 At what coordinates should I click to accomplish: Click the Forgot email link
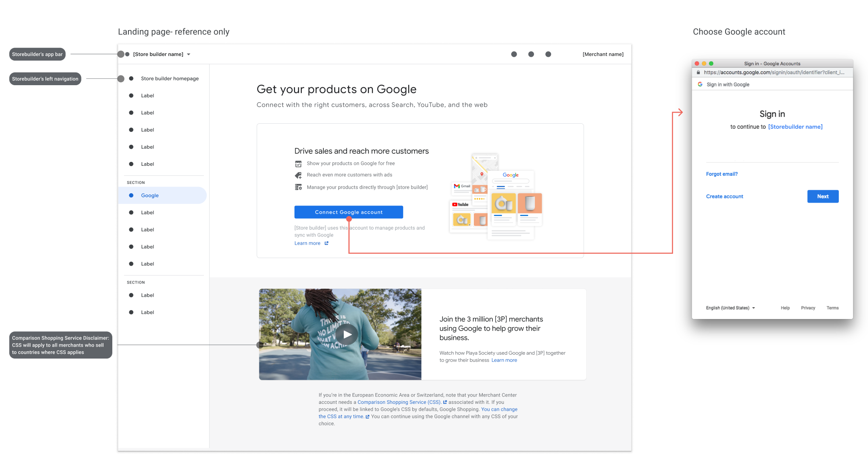point(721,174)
